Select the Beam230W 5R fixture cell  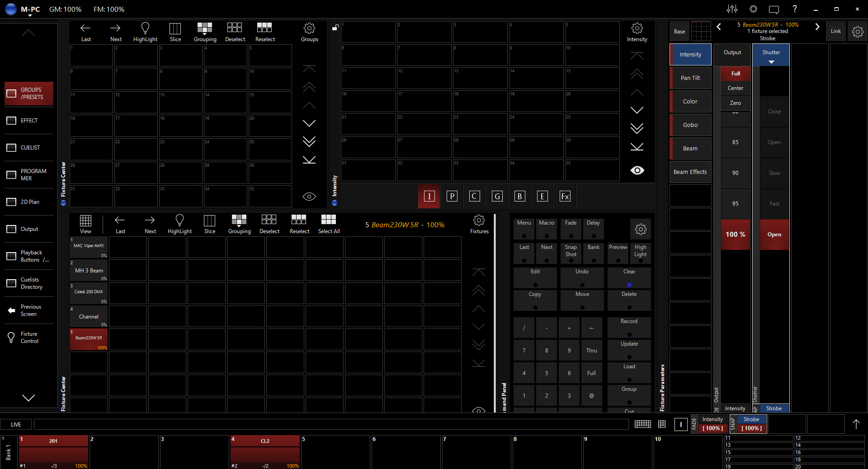pyautogui.click(x=89, y=339)
